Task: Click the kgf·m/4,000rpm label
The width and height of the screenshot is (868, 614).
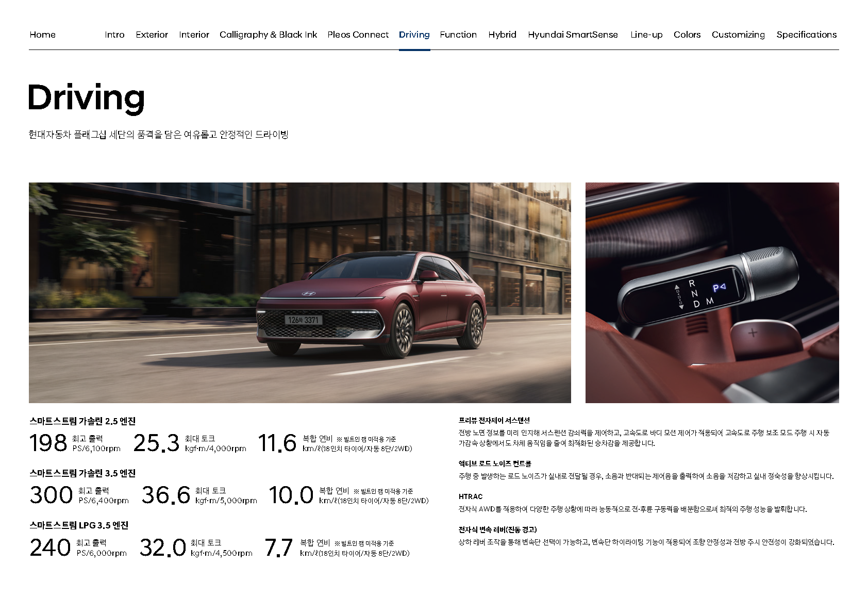Action: (x=215, y=449)
